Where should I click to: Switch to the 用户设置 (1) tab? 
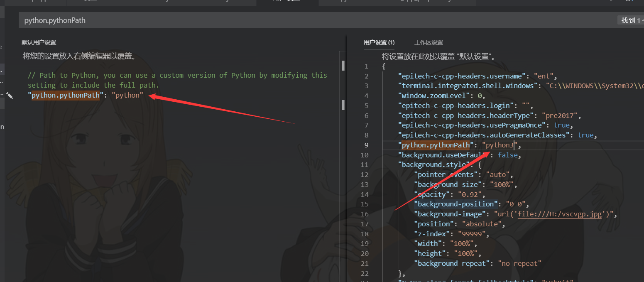(379, 42)
